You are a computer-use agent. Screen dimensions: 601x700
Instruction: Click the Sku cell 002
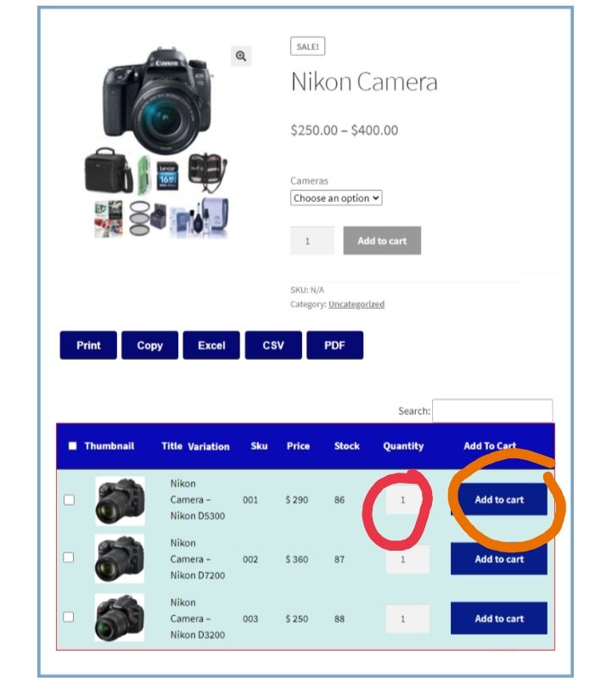tap(250, 559)
